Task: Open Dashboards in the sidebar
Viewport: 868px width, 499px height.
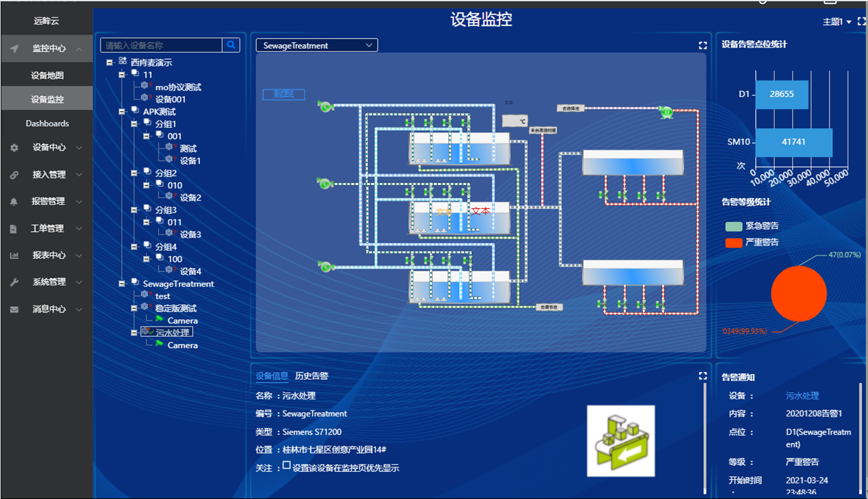Action: pyautogui.click(x=47, y=123)
